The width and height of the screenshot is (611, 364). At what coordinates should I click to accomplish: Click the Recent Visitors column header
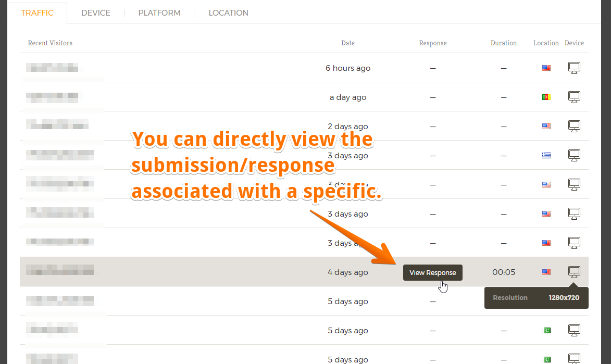tap(50, 43)
